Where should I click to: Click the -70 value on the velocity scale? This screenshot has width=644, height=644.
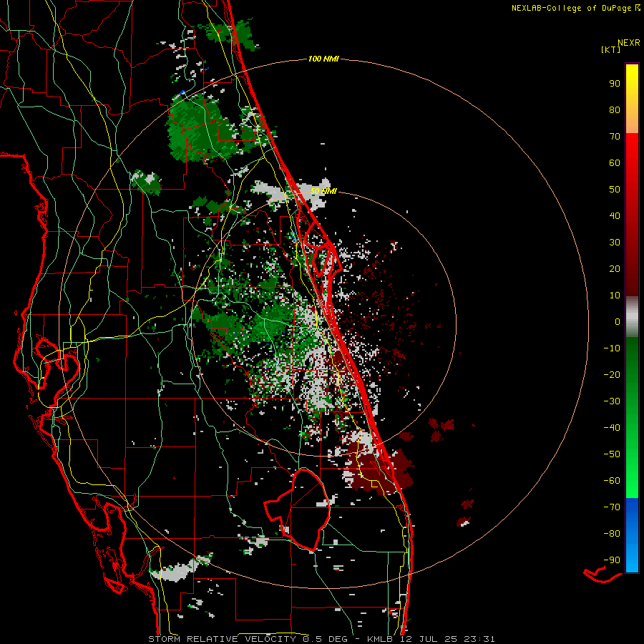[612, 507]
